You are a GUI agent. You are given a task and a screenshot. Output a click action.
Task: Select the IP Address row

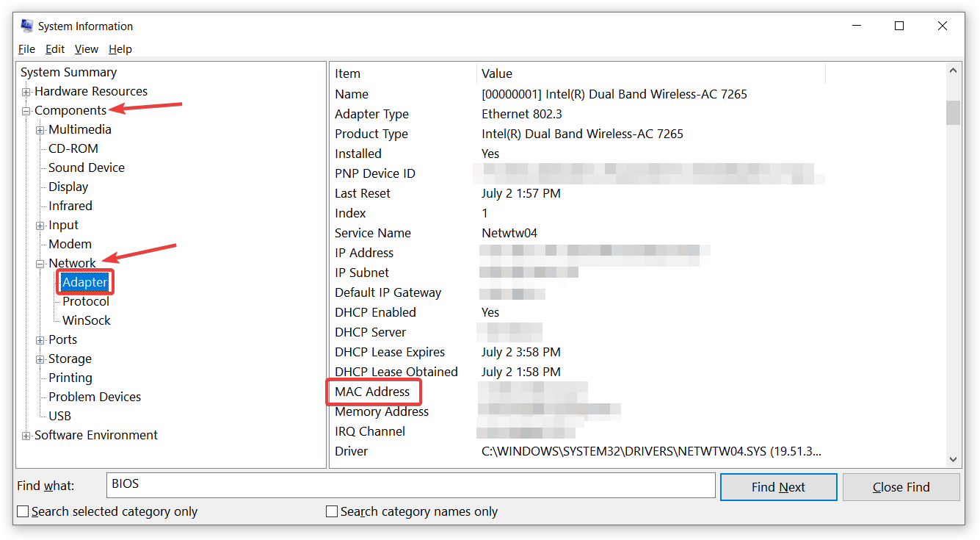(637, 253)
